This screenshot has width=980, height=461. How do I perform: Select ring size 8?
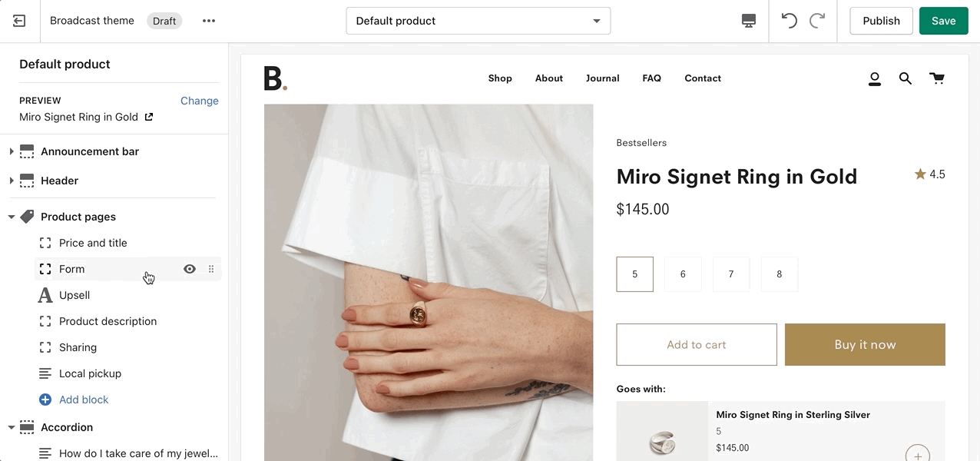pos(780,274)
